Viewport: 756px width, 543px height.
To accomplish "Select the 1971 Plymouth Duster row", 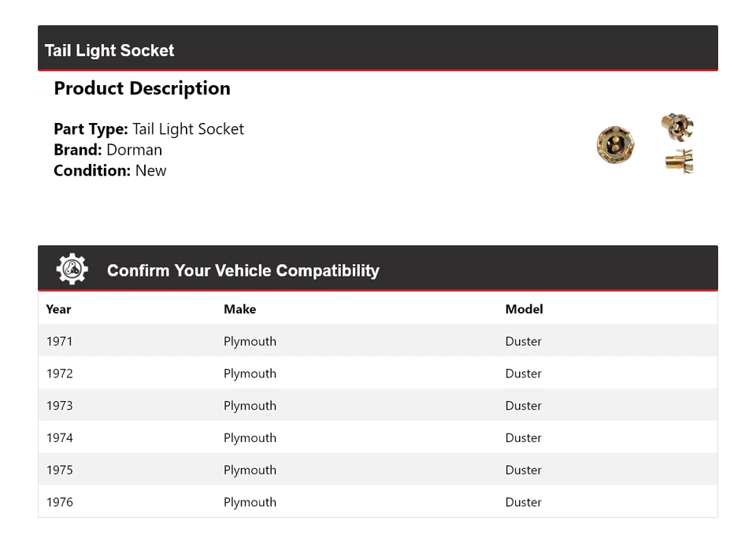I will [x=377, y=341].
